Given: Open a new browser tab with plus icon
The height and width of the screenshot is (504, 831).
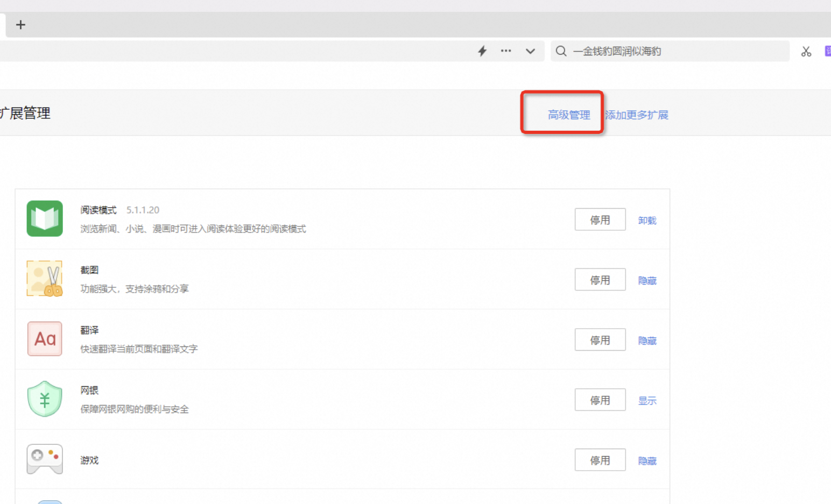Looking at the screenshot, I should [20, 25].
